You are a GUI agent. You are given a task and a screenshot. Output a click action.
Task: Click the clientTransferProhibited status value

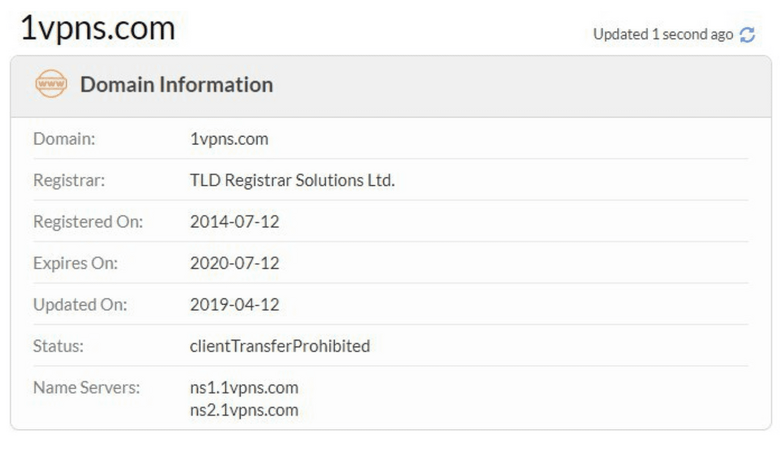[x=280, y=346]
